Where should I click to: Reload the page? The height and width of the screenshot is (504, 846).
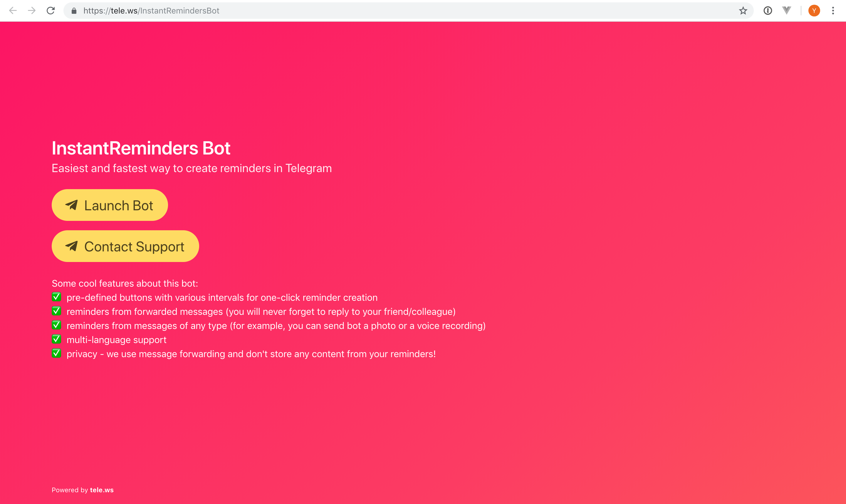pos(51,11)
